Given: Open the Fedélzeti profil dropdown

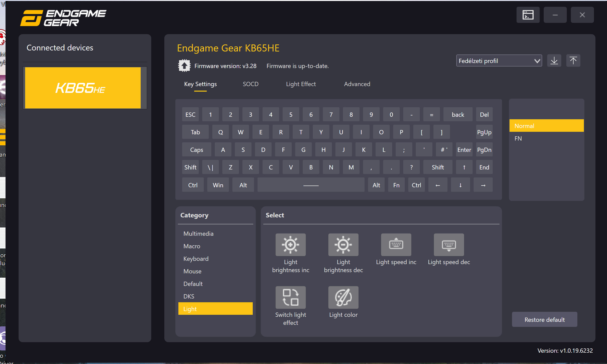Looking at the screenshot, I should 499,61.
